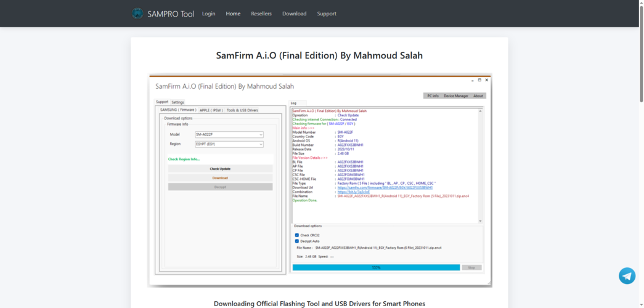Click 'Downloading Official Flashing Tool' heading
This screenshot has height=308, width=644.
coord(319,304)
